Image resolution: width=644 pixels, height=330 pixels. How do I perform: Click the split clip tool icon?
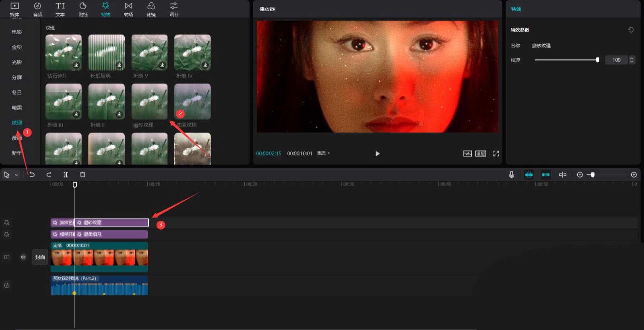66,174
